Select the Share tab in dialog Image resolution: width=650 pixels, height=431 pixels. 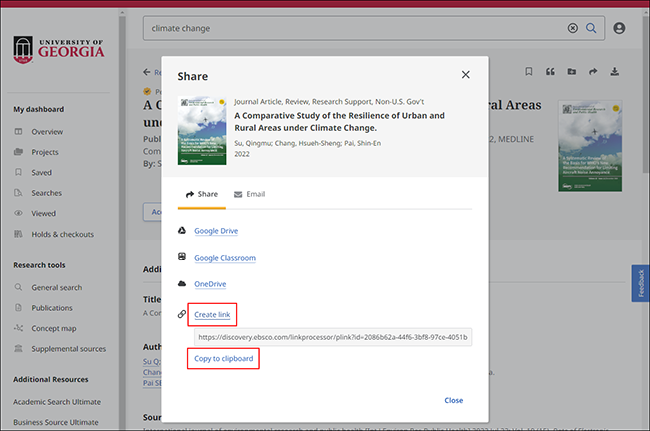[x=202, y=194]
